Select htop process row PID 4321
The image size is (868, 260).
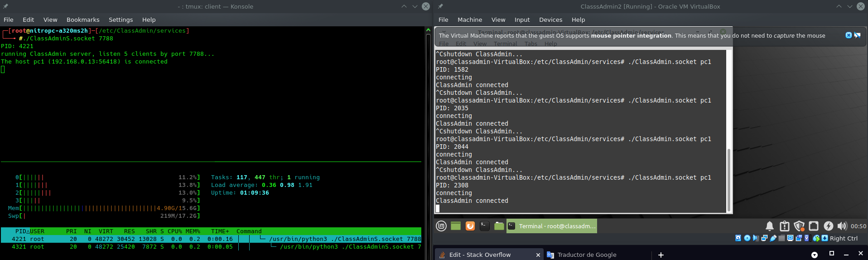[211, 247]
